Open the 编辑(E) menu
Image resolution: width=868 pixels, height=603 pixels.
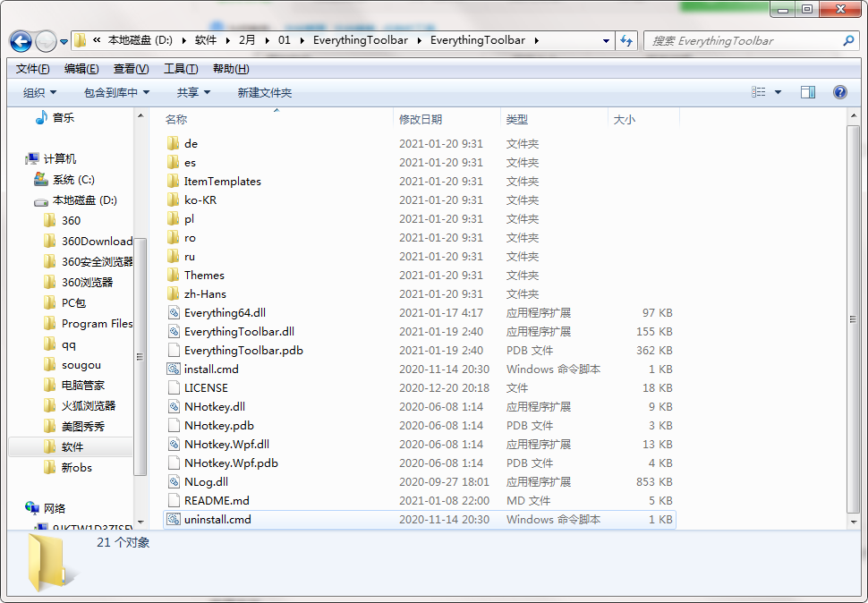(x=81, y=69)
